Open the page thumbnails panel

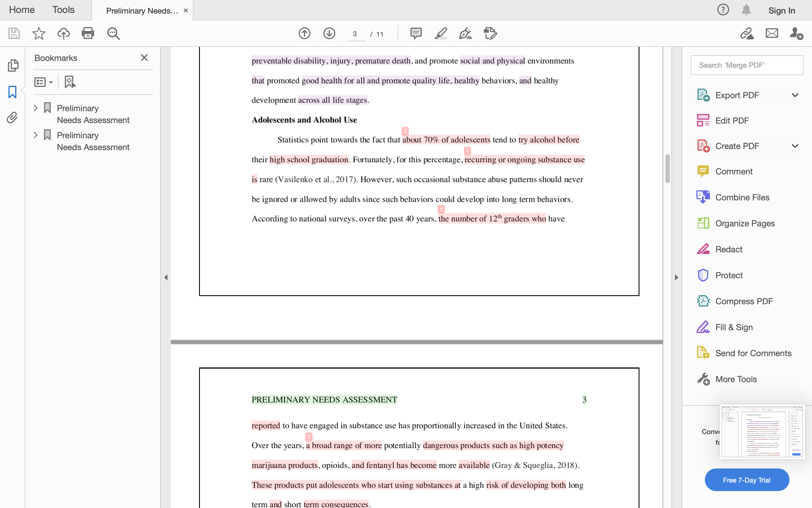point(13,65)
